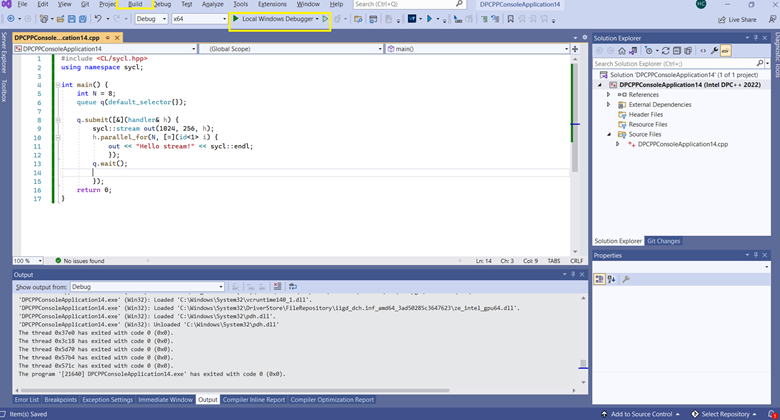Open the Server Explorer side tab

tap(4, 52)
